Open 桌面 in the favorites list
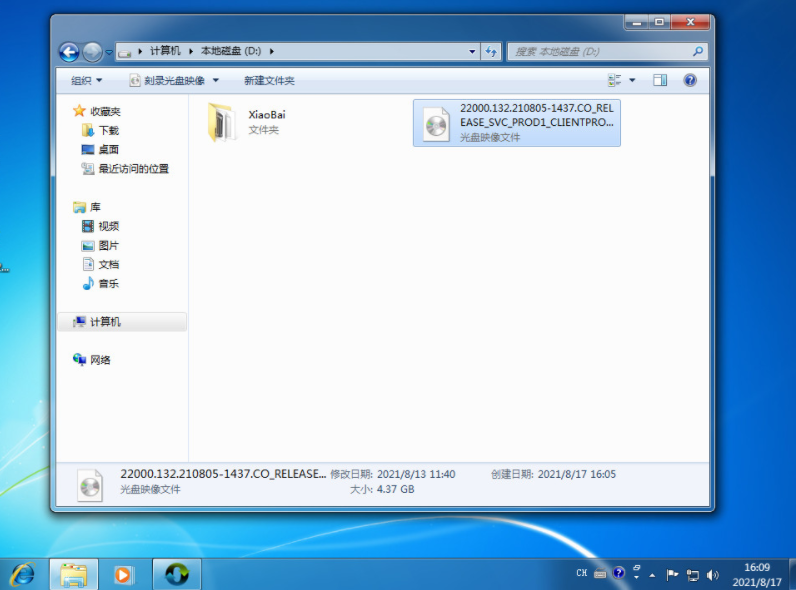Viewport: 796px width, 590px height. click(x=109, y=149)
